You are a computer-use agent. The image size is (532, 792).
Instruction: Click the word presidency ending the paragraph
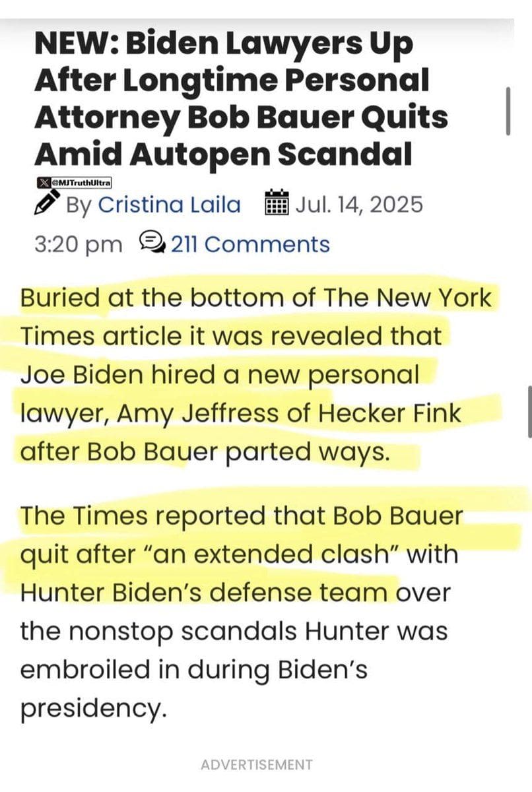pos(90,709)
